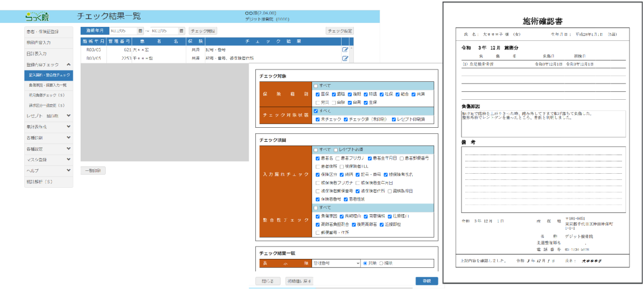
Task: Expand the 集計表作成 sidebar section
Action: 68,127
